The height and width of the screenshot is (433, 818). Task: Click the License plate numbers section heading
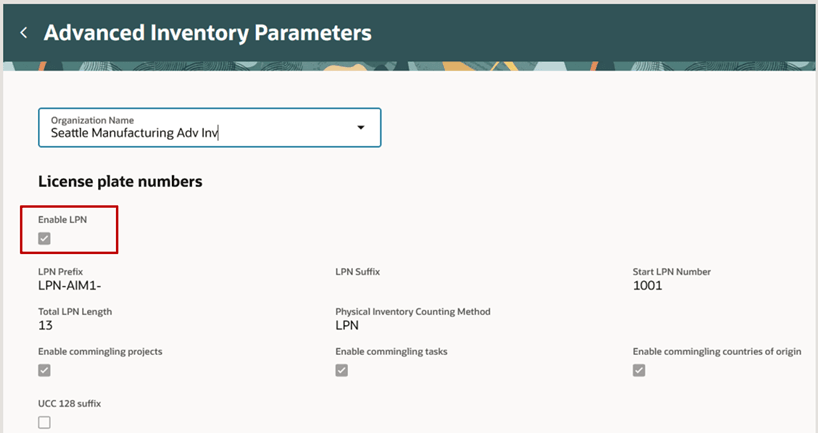(120, 182)
